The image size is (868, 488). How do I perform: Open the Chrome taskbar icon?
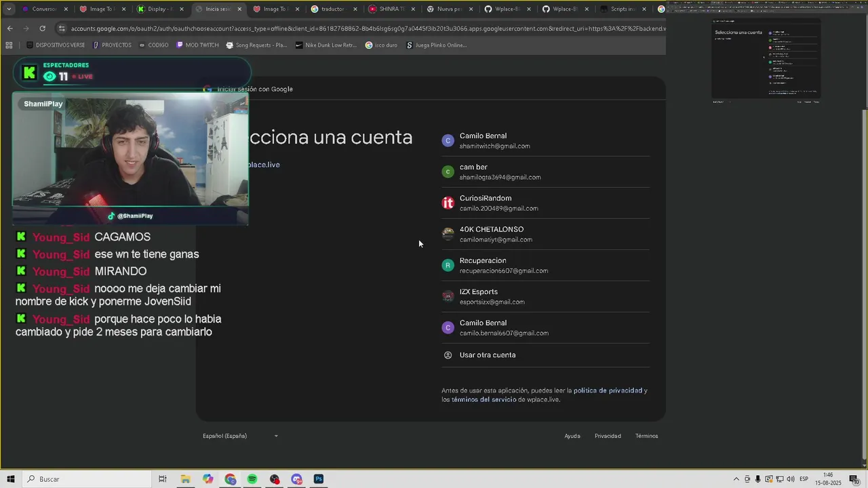pos(231,479)
